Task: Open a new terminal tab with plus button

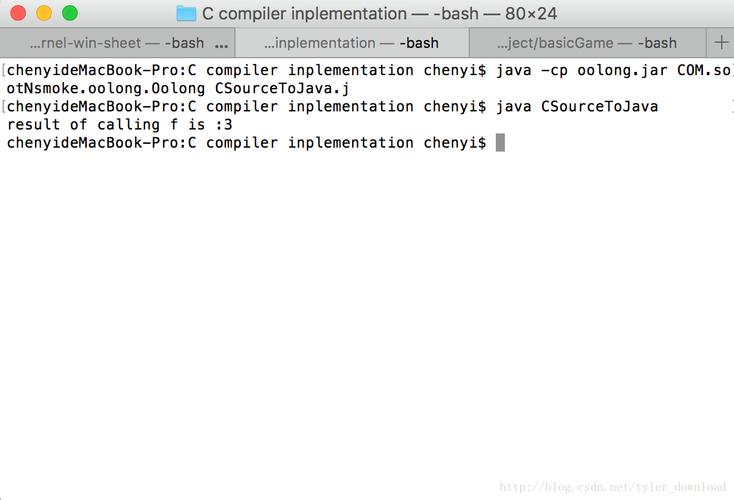Action: (722, 42)
